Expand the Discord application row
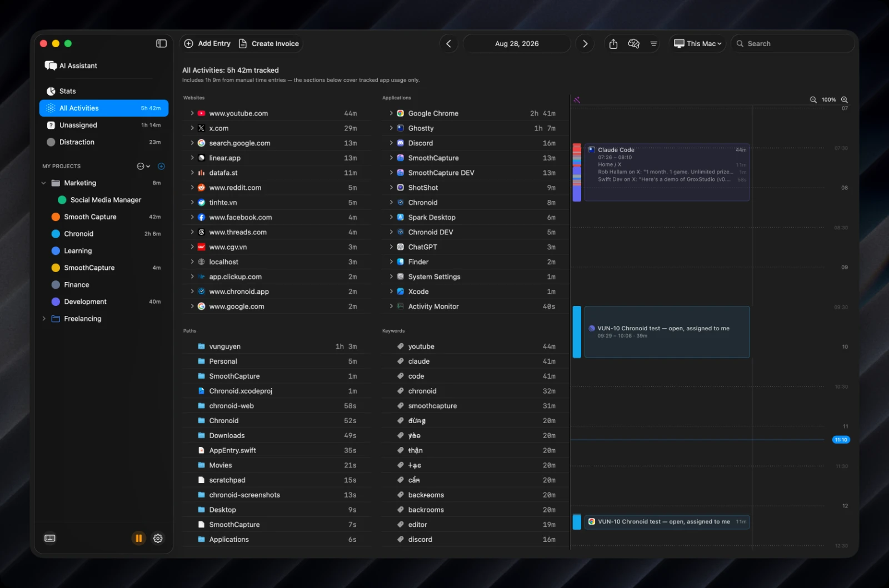Viewport: 889px width, 588px height. point(391,143)
